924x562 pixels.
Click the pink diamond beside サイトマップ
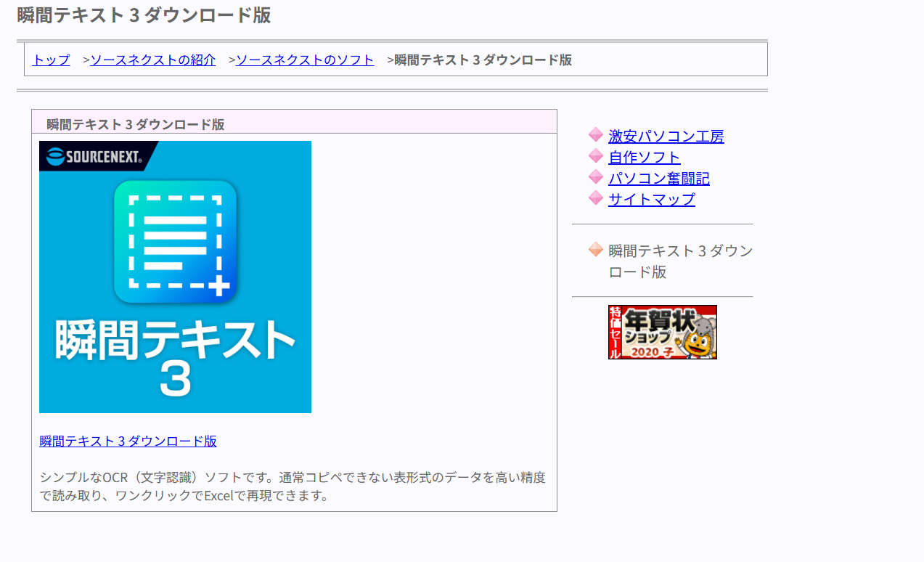pyautogui.click(x=596, y=197)
